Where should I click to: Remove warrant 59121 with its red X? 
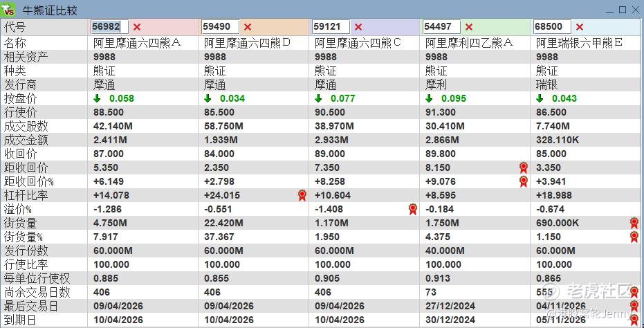pos(358,27)
